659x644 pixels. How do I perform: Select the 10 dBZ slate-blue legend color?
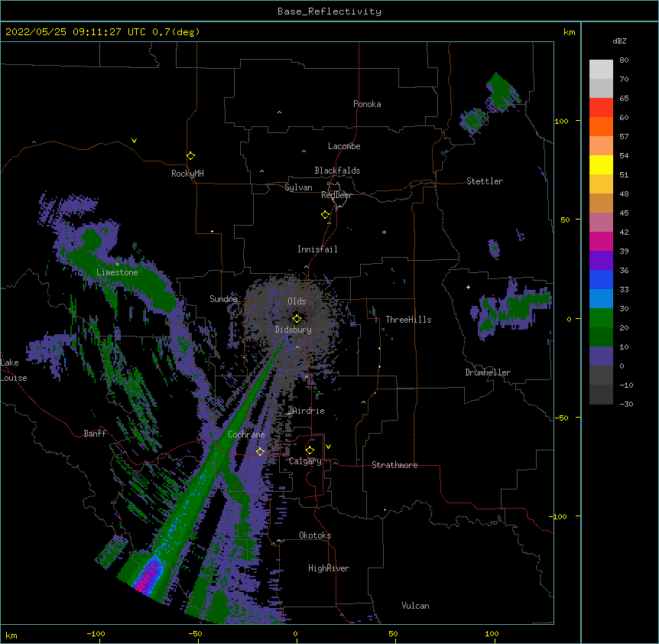(601, 356)
